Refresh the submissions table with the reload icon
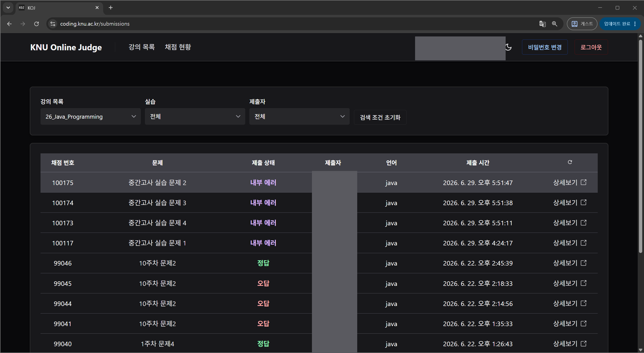The image size is (644, 353). (570, 162)
